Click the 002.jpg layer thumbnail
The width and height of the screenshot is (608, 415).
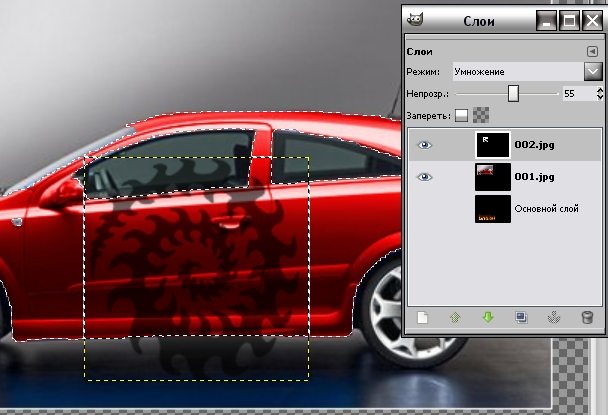(492, 146)
